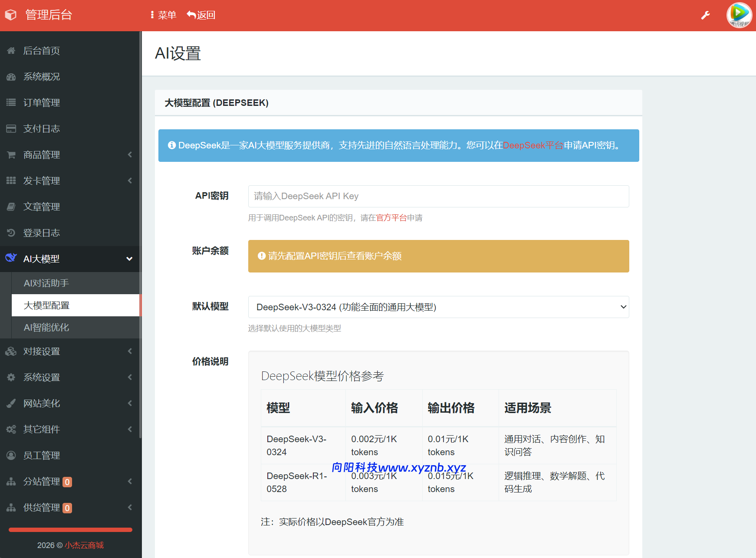Open 商品管理 shopping cart icon
Screen dimensions: 756x558
click(x=11, y=154)
